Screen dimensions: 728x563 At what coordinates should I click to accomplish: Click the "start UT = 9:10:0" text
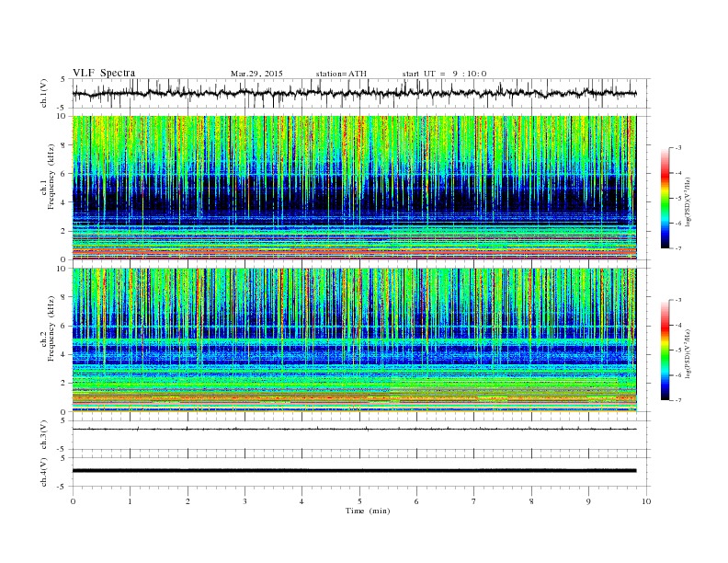pyautogui.click(x=445, y=74)
